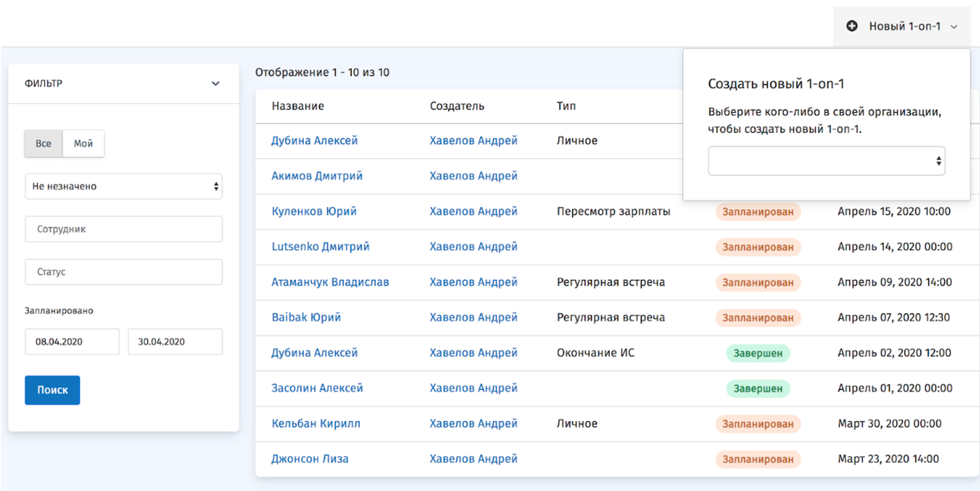The width and height of the screenshot is (980, 491).
Task: Click the Запланирован badge in Кельбан Кирилл row
Action: (x=758, y=424)
